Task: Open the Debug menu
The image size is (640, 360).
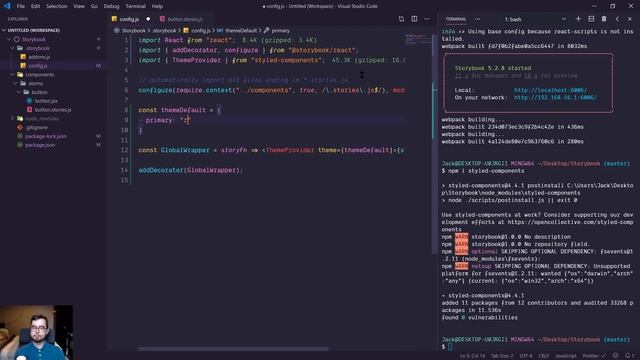Action: (x=111, y=6)
